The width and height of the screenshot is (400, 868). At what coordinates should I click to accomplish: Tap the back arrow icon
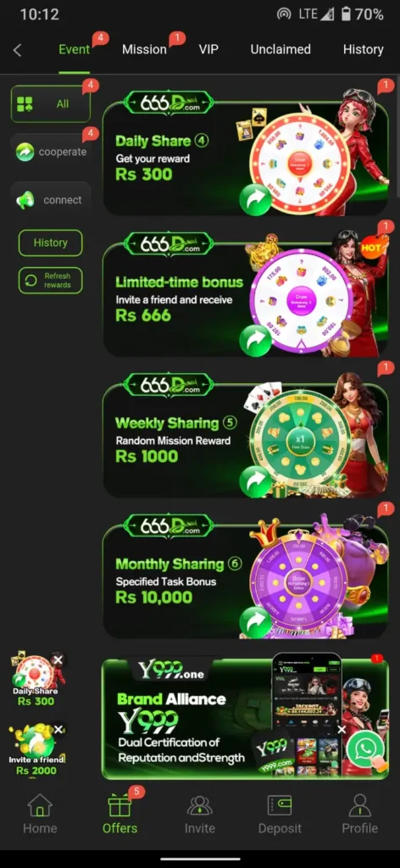[17, 50]
